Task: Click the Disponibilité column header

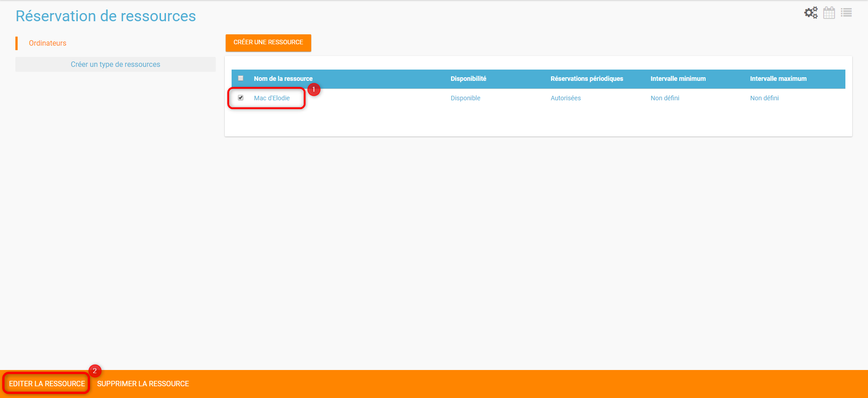Action: [x=468, y=79]
